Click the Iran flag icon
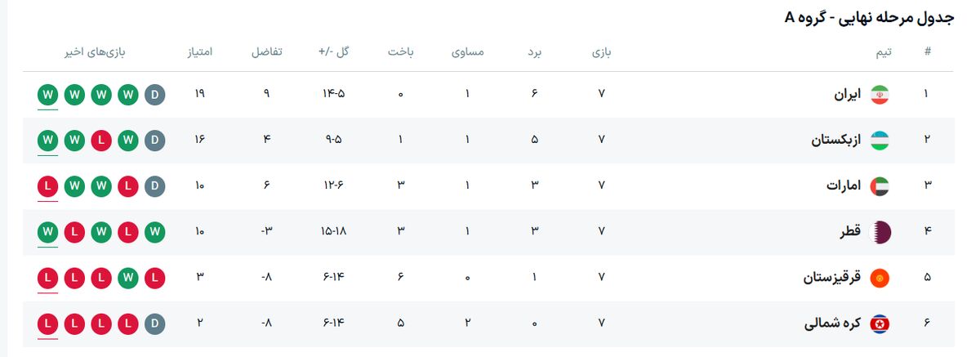Image resolution: width=980 pixels, height=357 pixels. [879, 94]
